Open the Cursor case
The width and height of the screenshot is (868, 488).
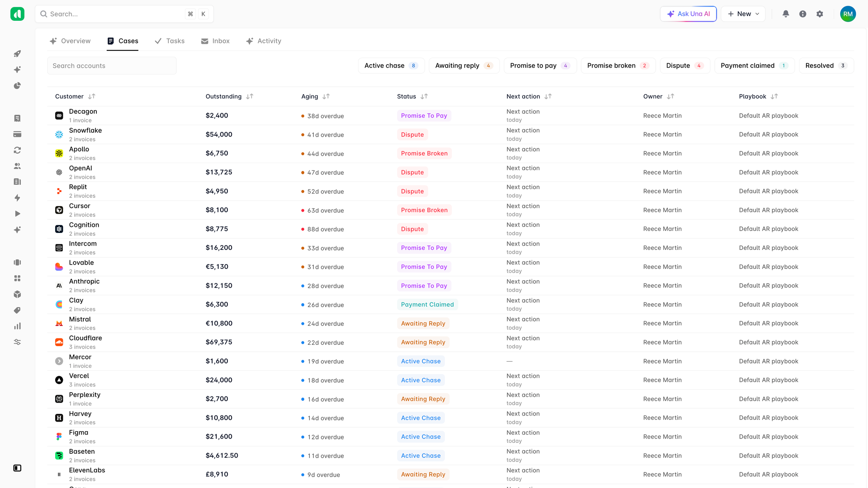point(450,210)
